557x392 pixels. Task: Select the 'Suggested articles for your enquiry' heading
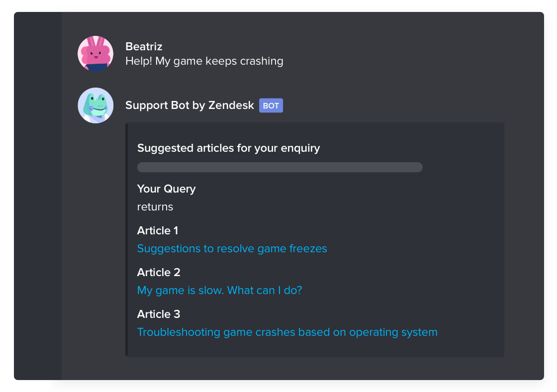pos(228,148)
